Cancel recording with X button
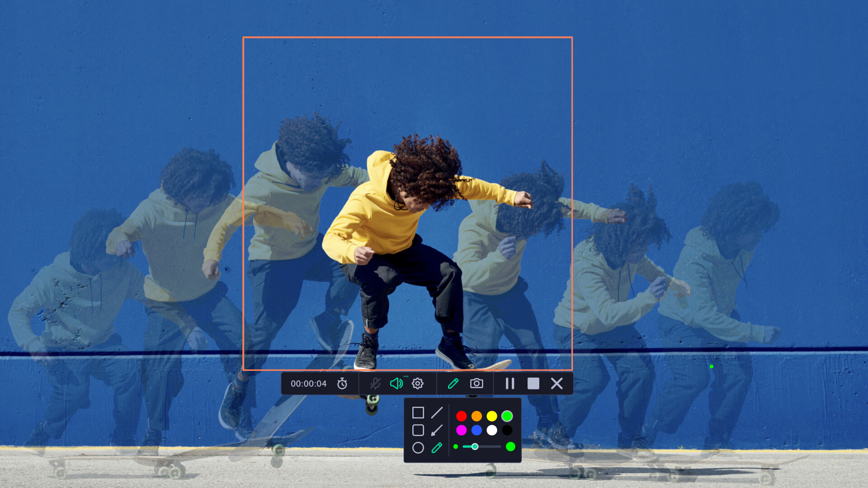Image resolution: width=868 pixels, height=488 pixels. coord(557,384)
